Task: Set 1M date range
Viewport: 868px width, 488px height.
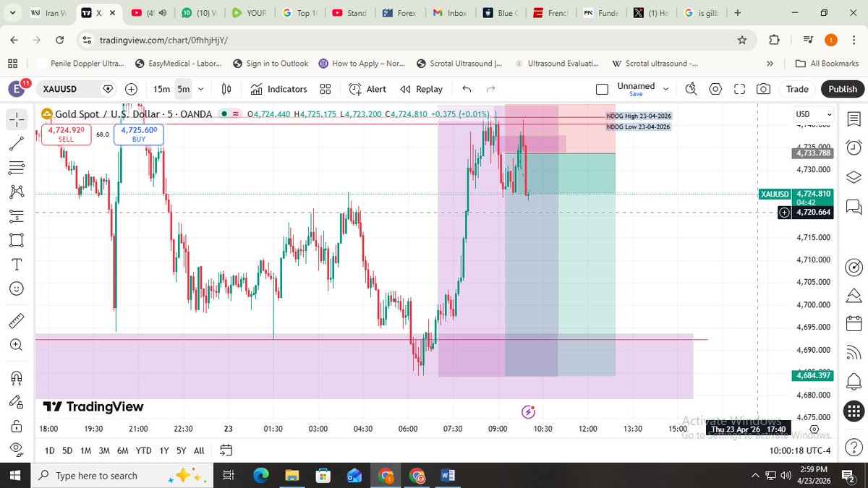Action: pyautogui.click(x=85, y=450)
